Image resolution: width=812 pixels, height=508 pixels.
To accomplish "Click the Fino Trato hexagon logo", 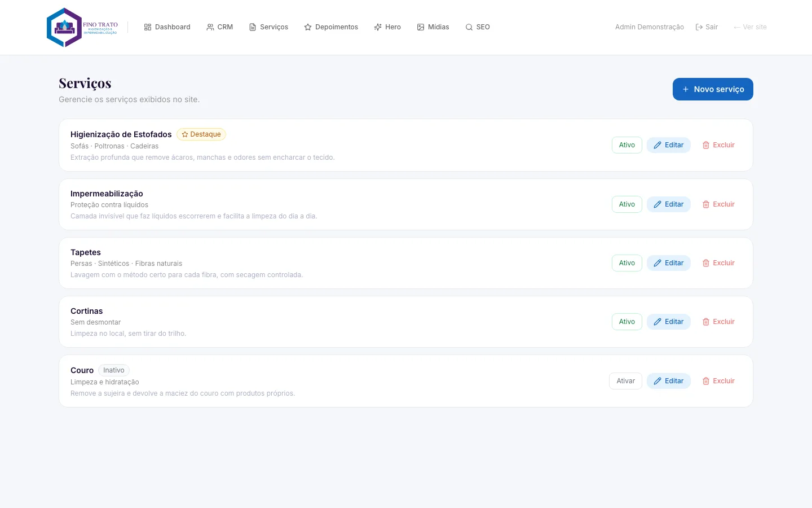I will (82, 27).
